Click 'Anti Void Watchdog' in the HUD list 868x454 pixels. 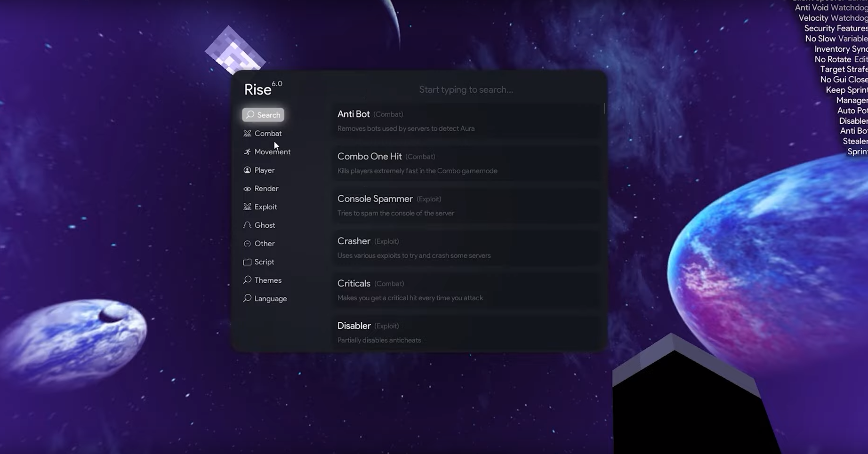[x=831, y=8]
